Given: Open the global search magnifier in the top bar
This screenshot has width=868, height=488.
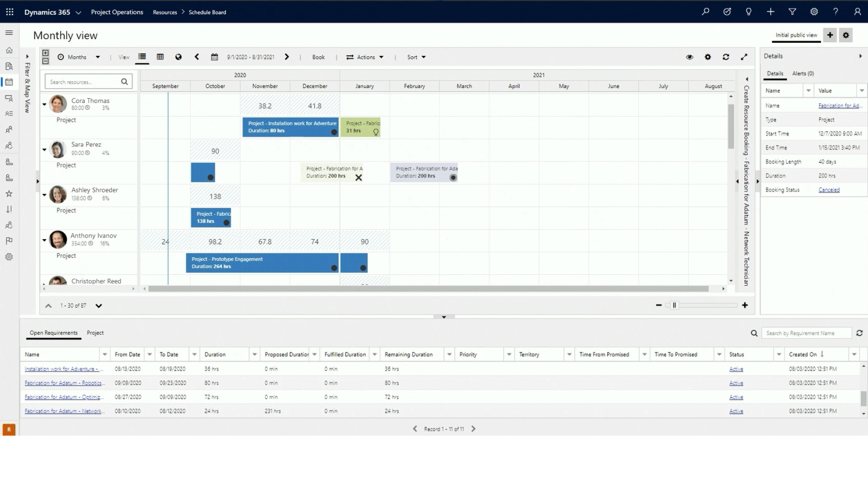Looking at the screenshot, I should click(705, 11).
